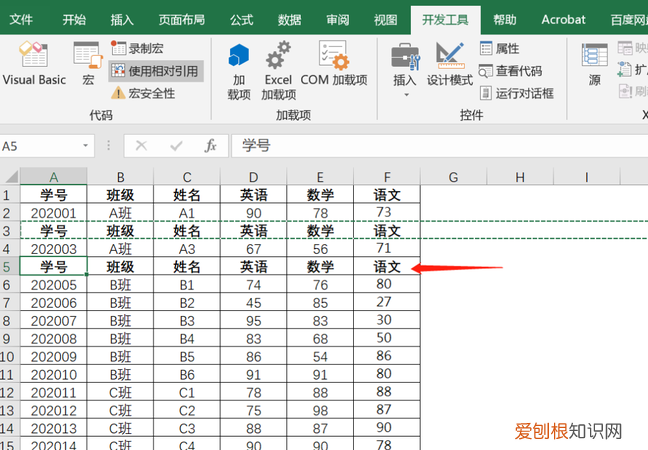Select cell containing 202012

point(54,410)
